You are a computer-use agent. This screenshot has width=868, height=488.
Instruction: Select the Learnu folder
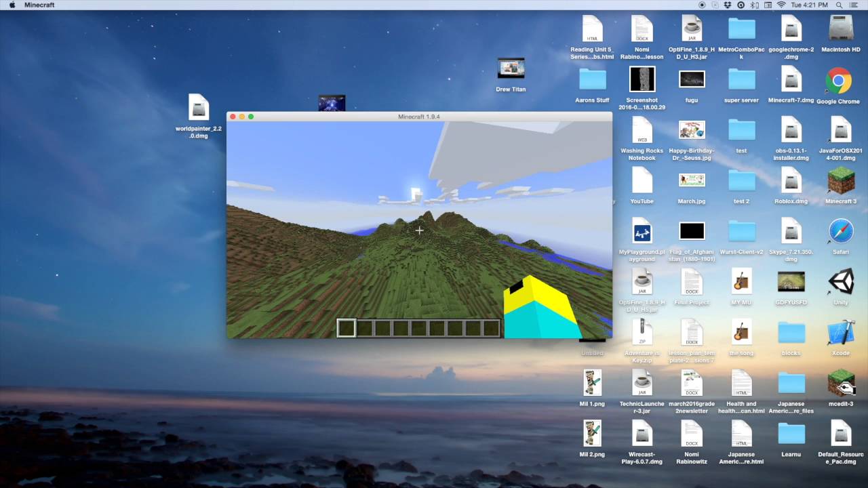click(791, 434)
